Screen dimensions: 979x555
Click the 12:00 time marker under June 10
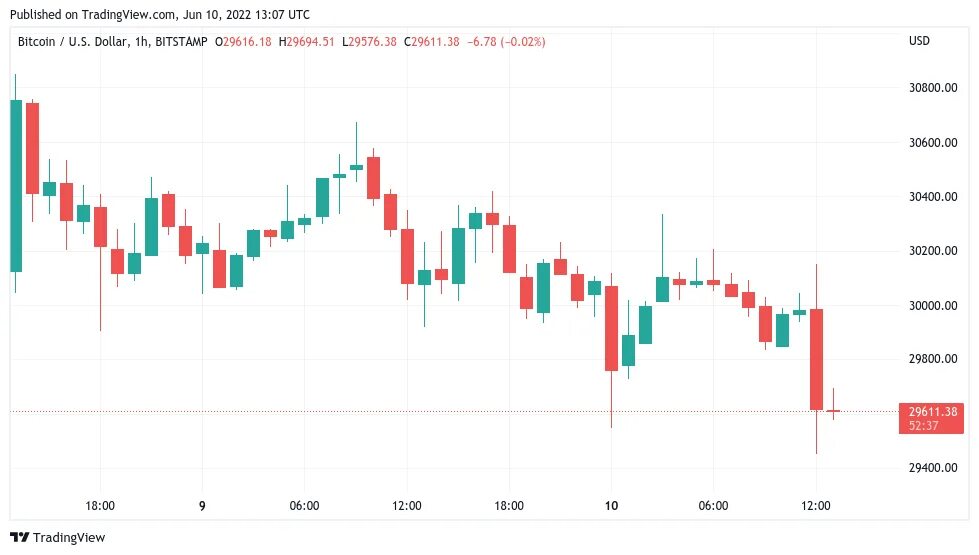click(x=815, y=505)
